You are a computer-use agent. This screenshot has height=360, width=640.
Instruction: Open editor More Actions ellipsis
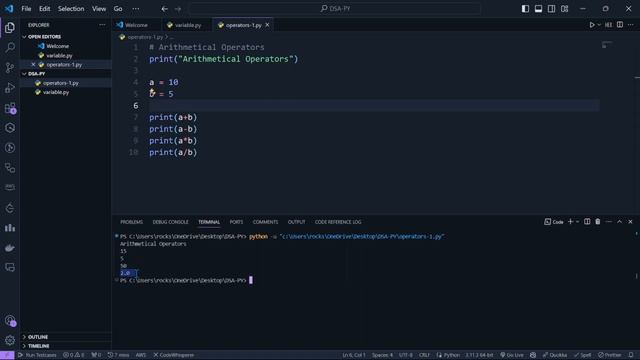point(631,25)
